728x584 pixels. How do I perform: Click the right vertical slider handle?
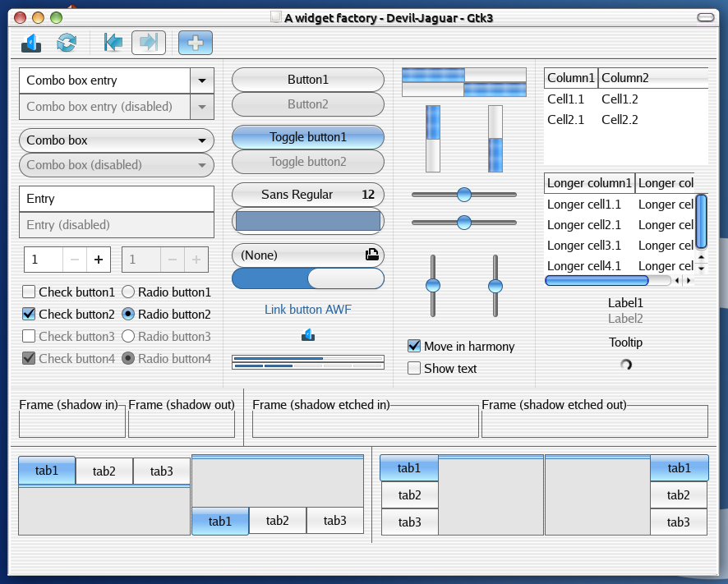pyautogui.click(x=495, y=286)
